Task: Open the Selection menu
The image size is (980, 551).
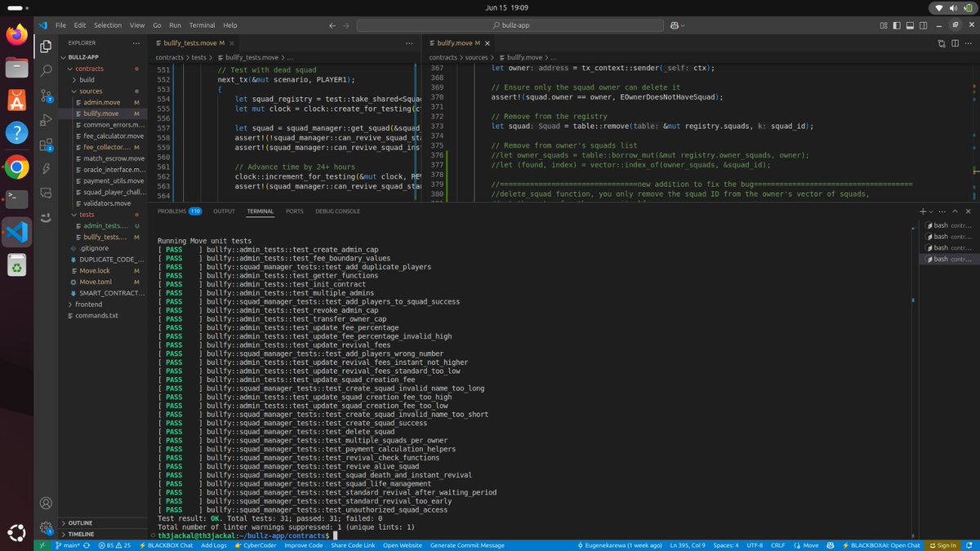Action: pos(107,25)
